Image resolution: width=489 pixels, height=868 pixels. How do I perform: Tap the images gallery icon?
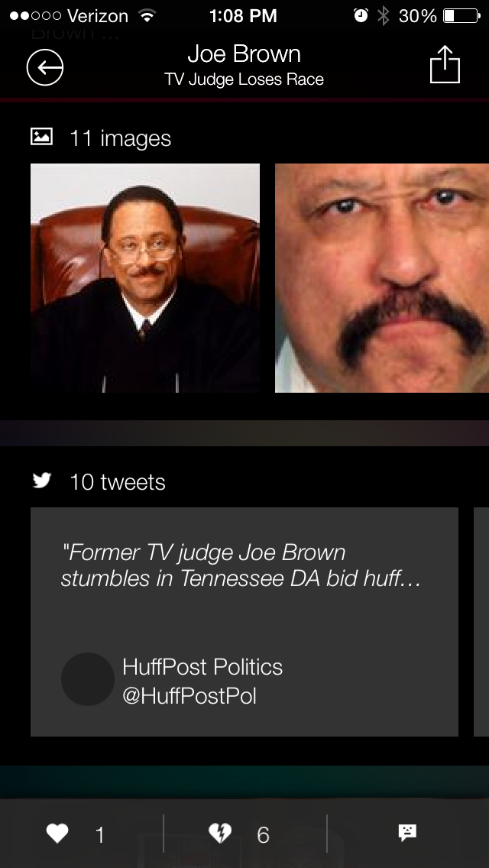coord(41,136)
